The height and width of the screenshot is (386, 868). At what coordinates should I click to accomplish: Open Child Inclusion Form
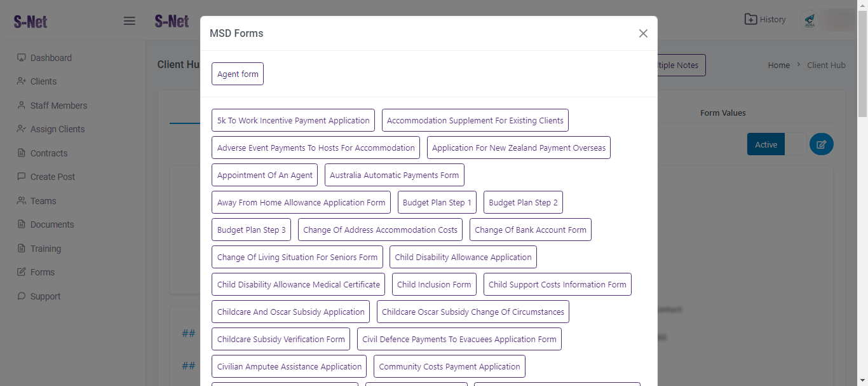[434, 284]
